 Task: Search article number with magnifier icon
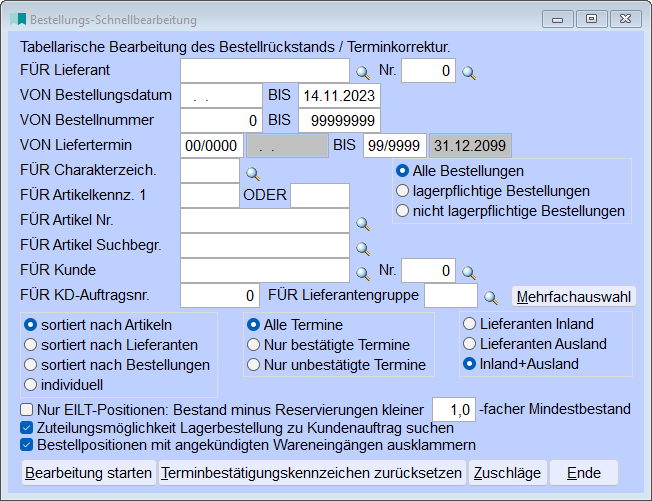[363, 224]
